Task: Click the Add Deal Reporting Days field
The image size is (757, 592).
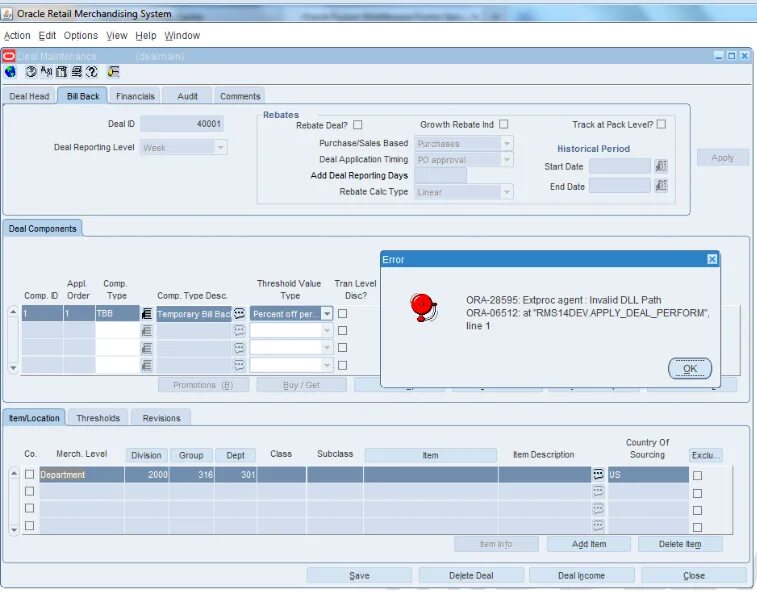Action: [440, 175]
